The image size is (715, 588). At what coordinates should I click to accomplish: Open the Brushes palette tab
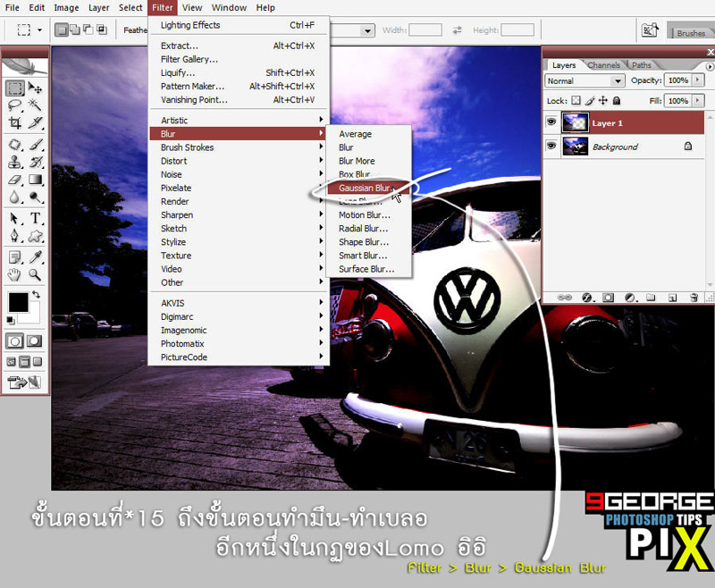(x=691, y=33)
